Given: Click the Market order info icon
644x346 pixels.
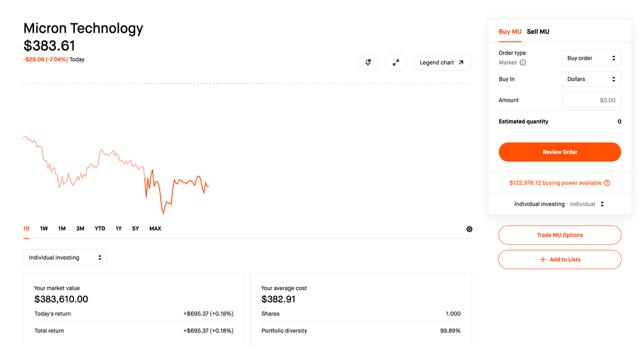Looking at the screenshot, I should [x=523, y=63].
